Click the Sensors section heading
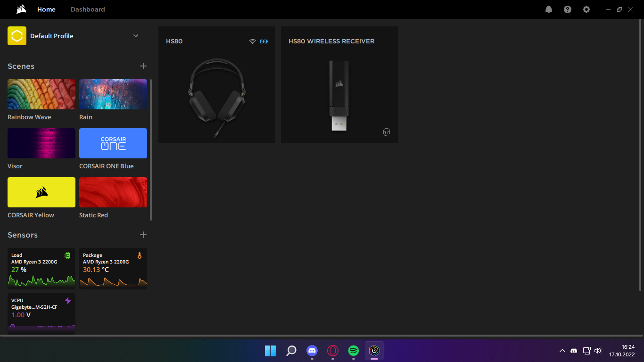Image resolution: width=644 pixels, height=362 pixels. click(23, 235)
